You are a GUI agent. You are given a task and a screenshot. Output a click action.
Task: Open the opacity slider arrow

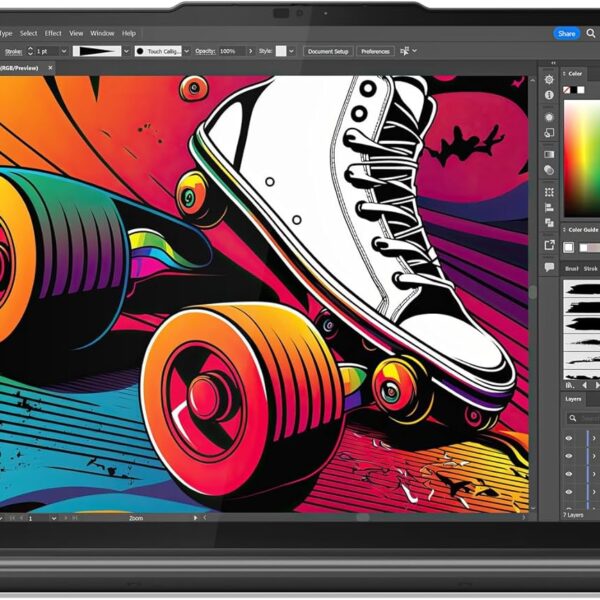pos(251,51)
